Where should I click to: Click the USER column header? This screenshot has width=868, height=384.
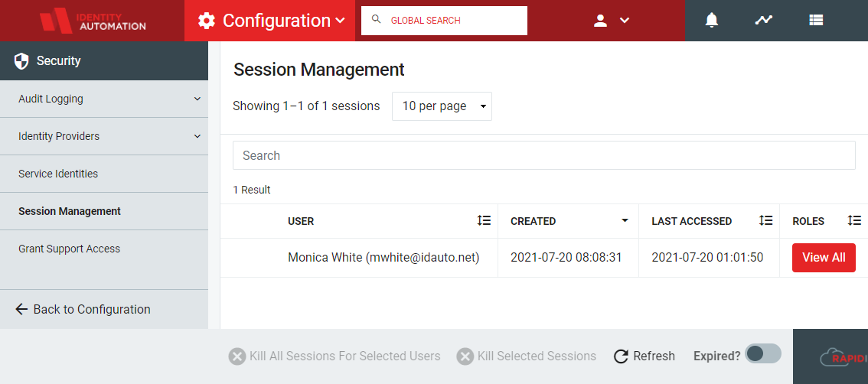point(301,221)
